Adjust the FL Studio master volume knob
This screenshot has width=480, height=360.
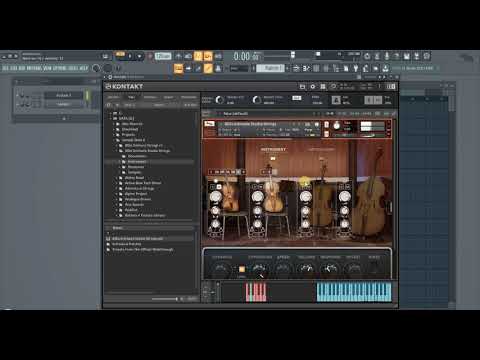pos(96,68)
